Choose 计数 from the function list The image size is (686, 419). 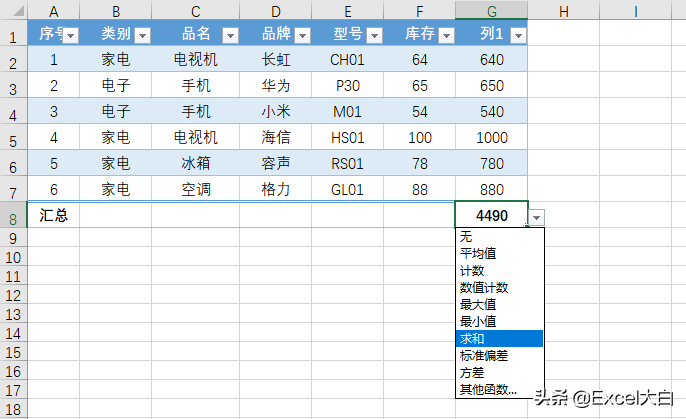click(x=499, y=270)
